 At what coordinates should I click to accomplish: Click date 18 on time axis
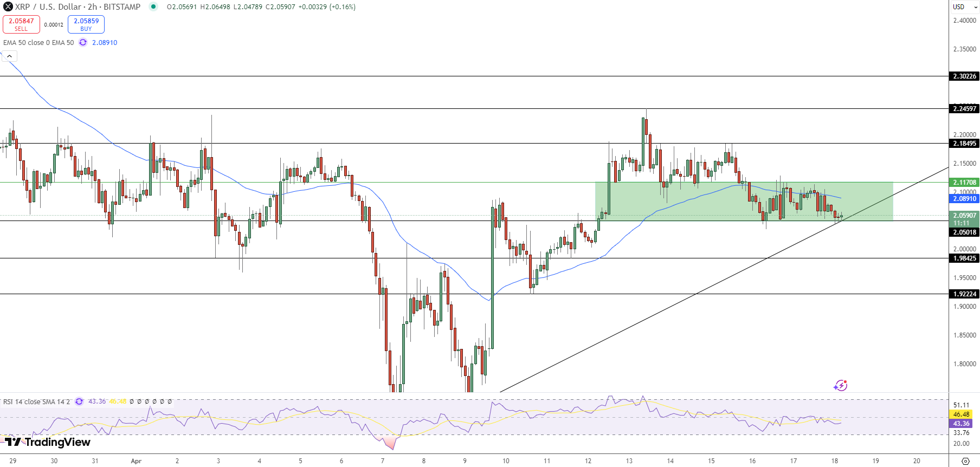pyautogui.click(x=835, y=461)
